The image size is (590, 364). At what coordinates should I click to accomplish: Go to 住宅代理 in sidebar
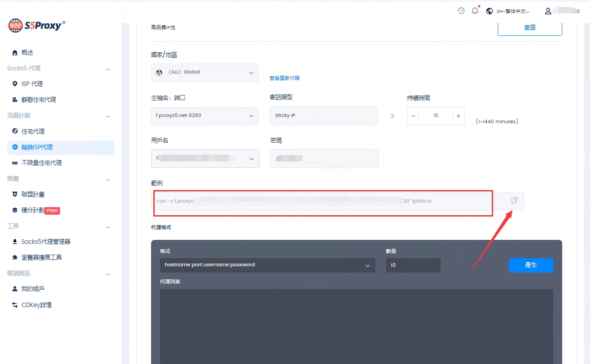click(33, 131)
